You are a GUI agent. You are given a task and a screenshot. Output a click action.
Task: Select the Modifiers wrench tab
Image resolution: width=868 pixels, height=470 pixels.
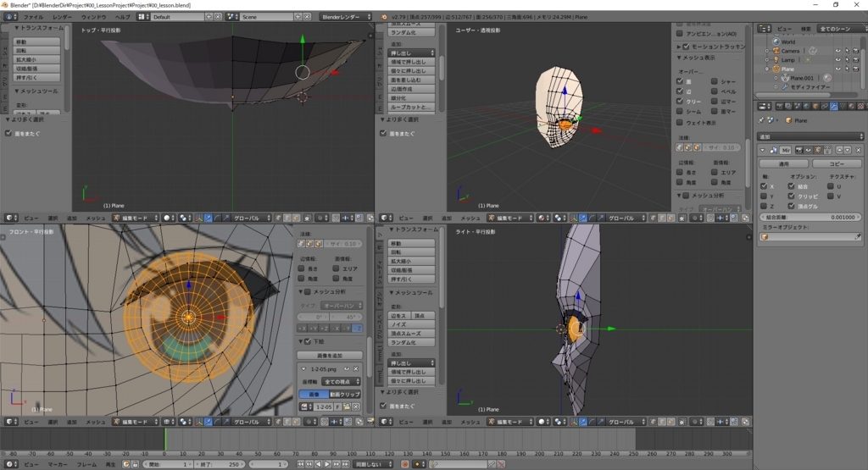(x=834, y=106)
